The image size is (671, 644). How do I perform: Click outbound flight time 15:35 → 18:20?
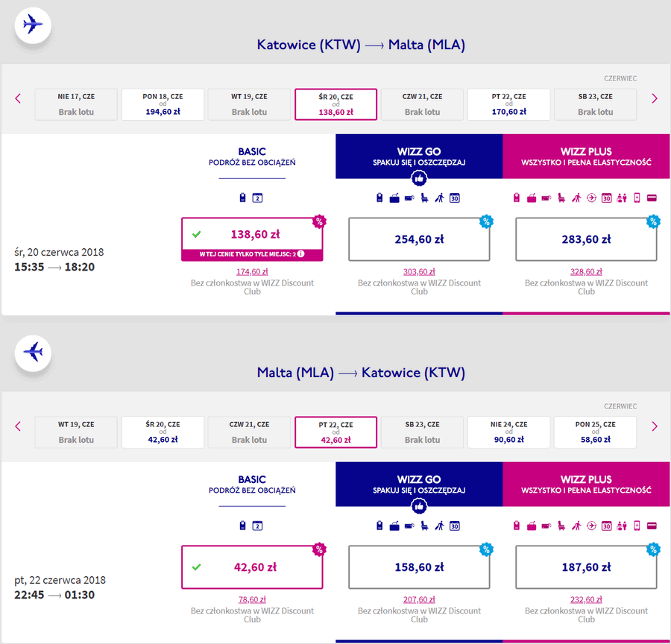(x=54, y=267)
